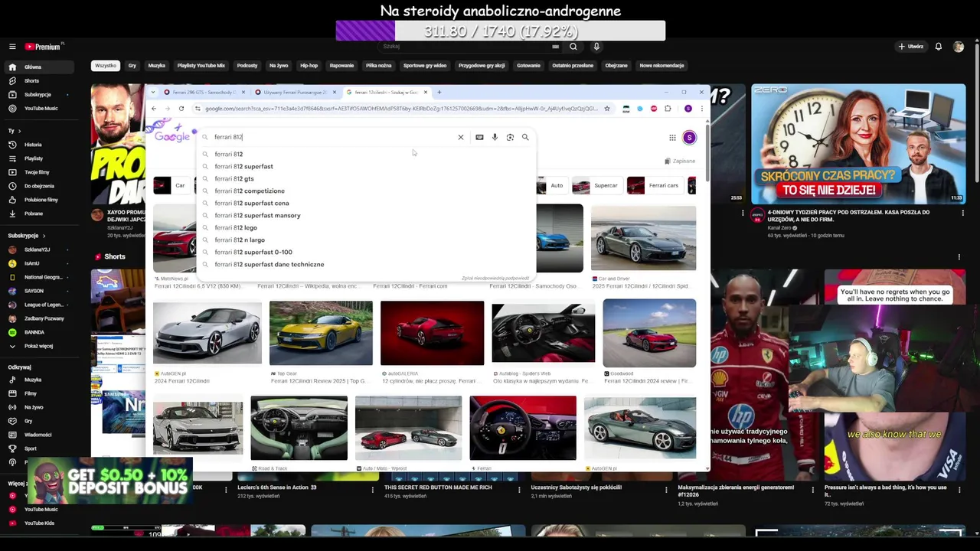Open Chrome extensions puzzle icon

coord(668,109)
